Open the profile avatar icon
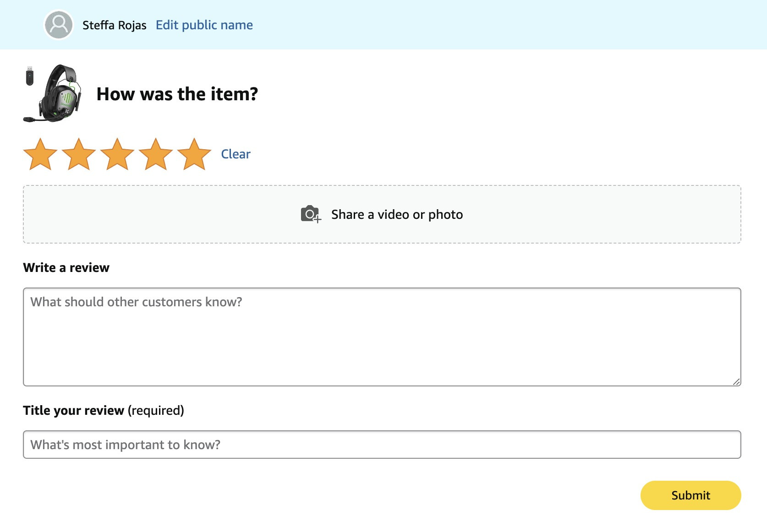The image size is (767, 532). click(59, 25)
